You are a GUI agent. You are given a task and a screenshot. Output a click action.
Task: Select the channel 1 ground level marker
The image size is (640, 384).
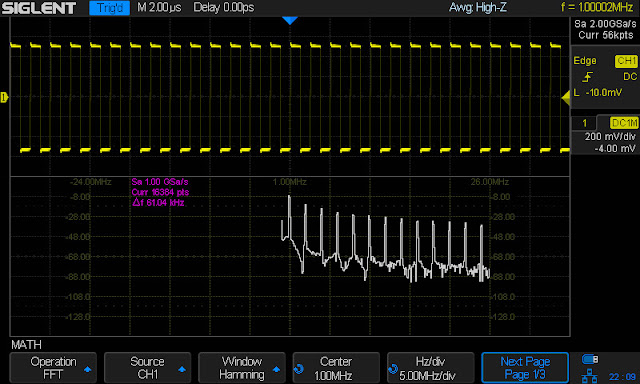(4, 97)
